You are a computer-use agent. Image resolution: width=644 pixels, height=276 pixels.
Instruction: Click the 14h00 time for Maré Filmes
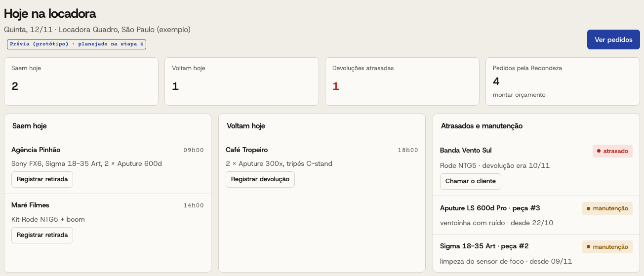coord(194,205)
